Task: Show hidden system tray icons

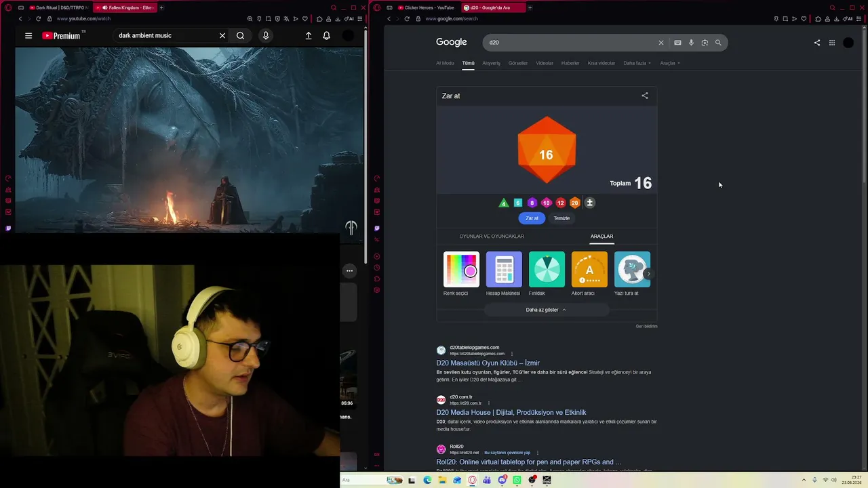Action: click(805, 480)
